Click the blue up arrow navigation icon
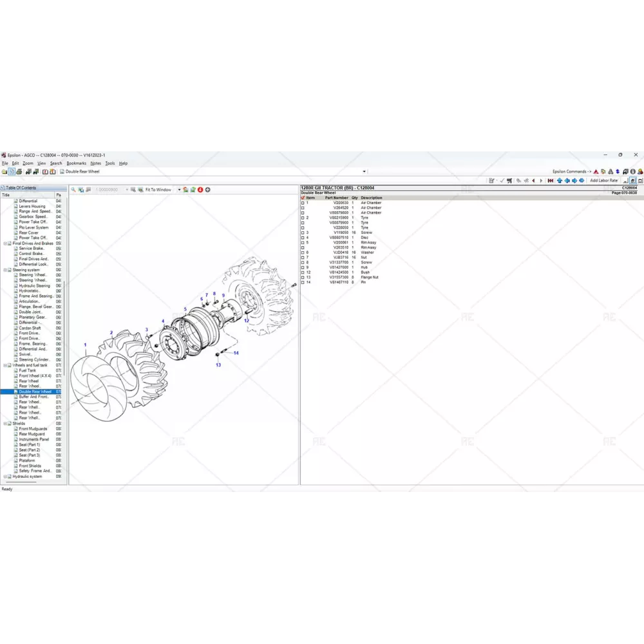644x644 pixels. coord(560,181)
